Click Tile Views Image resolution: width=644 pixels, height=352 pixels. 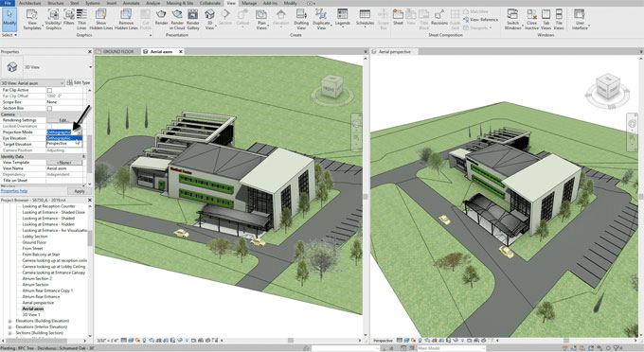point(559,19)
